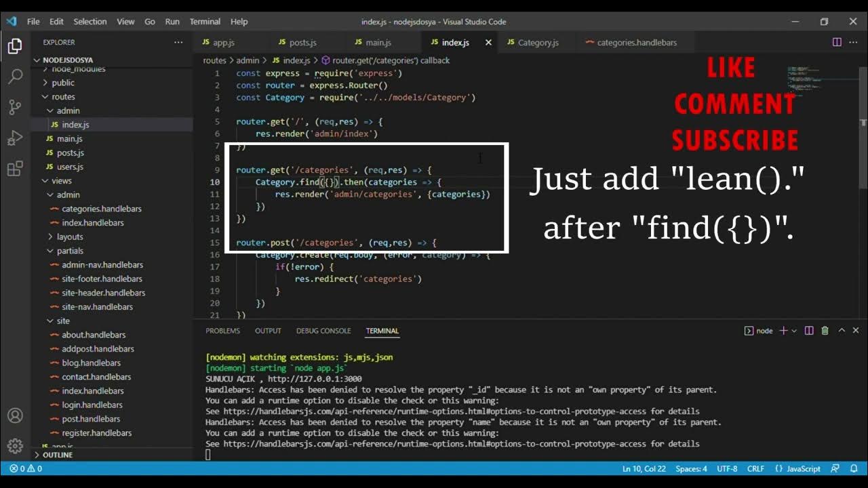Open register.handlebars file

pyautogui.click(x=112, y=433)
